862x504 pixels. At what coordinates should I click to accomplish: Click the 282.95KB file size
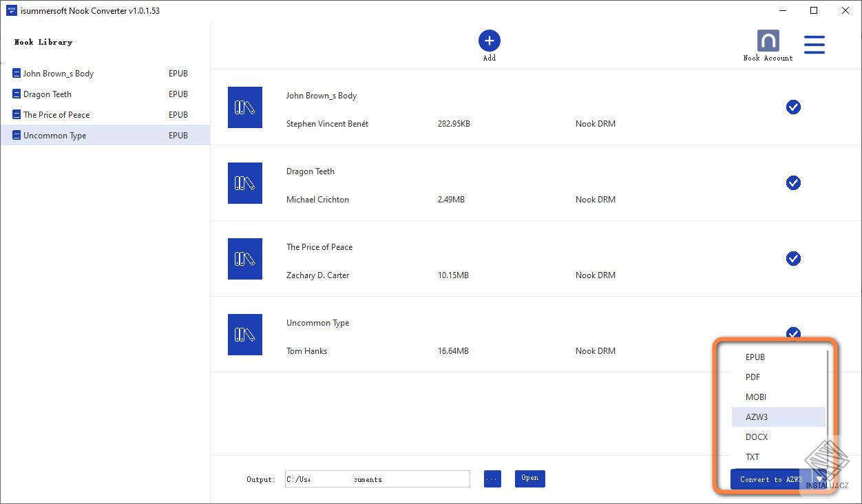[454, 124]
